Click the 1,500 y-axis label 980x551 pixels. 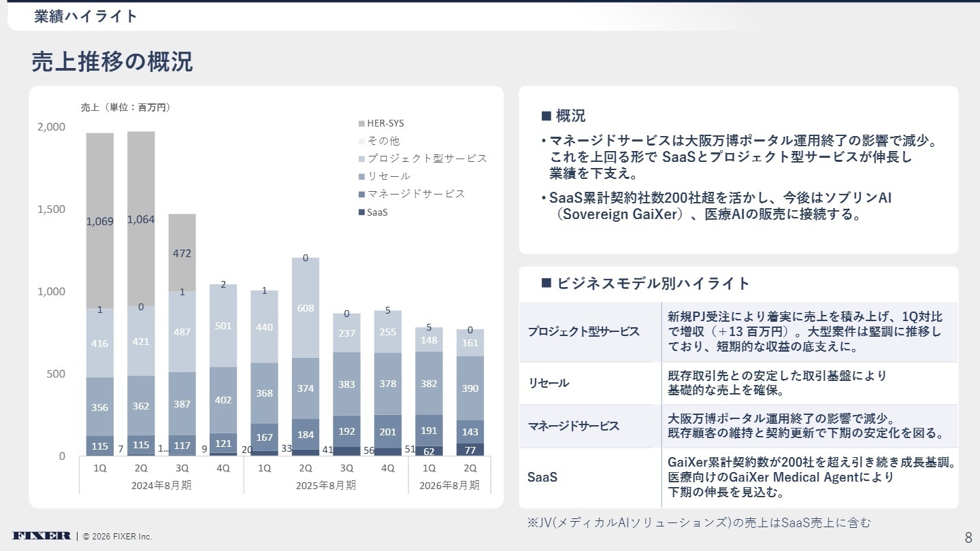point(52,210)
